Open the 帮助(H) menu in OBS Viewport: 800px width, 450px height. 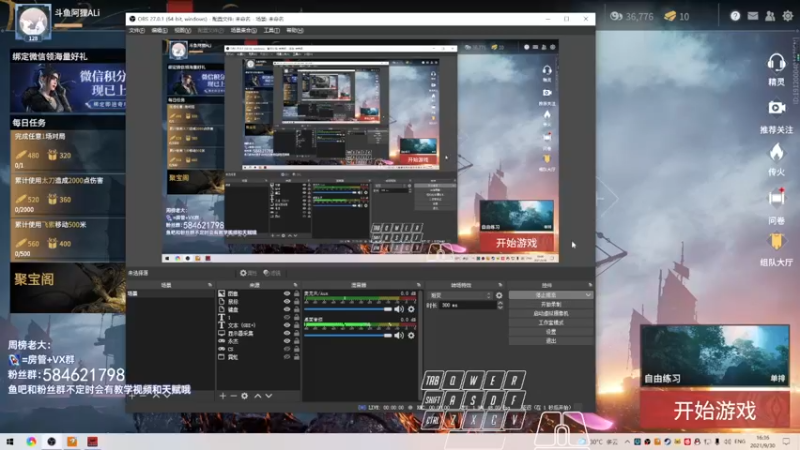(294, 31)
